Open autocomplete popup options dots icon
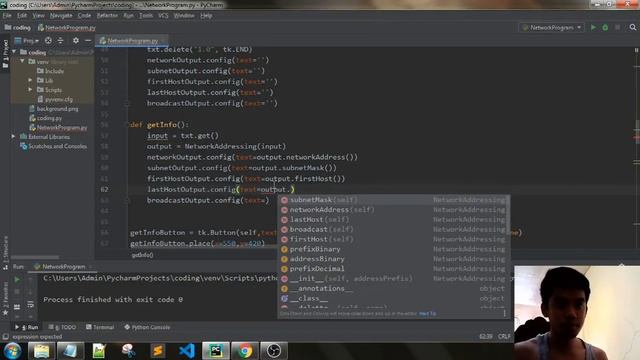640x360 pixels. click(504, 313)
